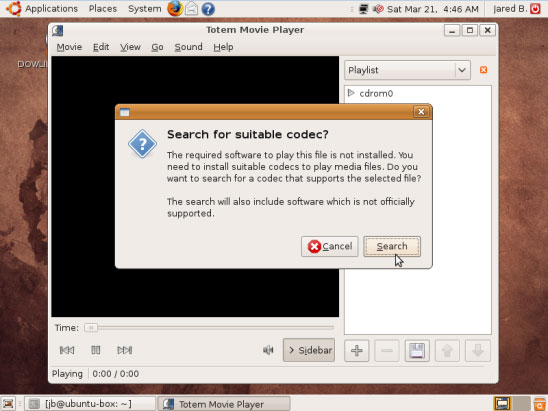The image size is (548, 411).
Task: Switch to the jb@ubuntu-box terminal window
Action: pyautogui.click(x=90, y=404)
